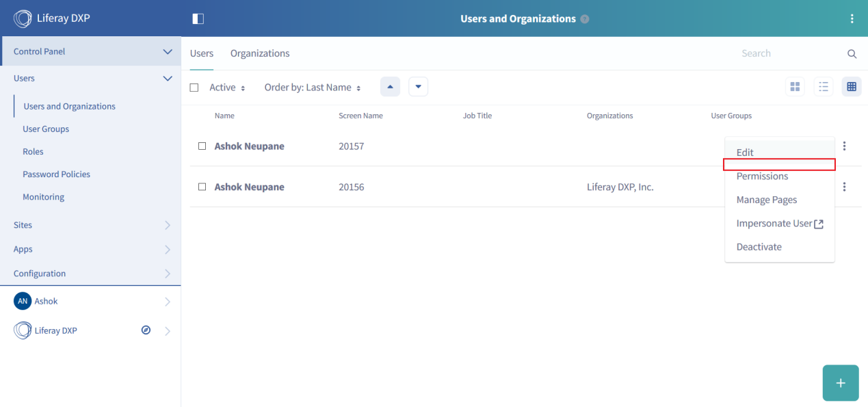Switch to table view
This screenshot has height=407, width=868.
click(852, 87)
